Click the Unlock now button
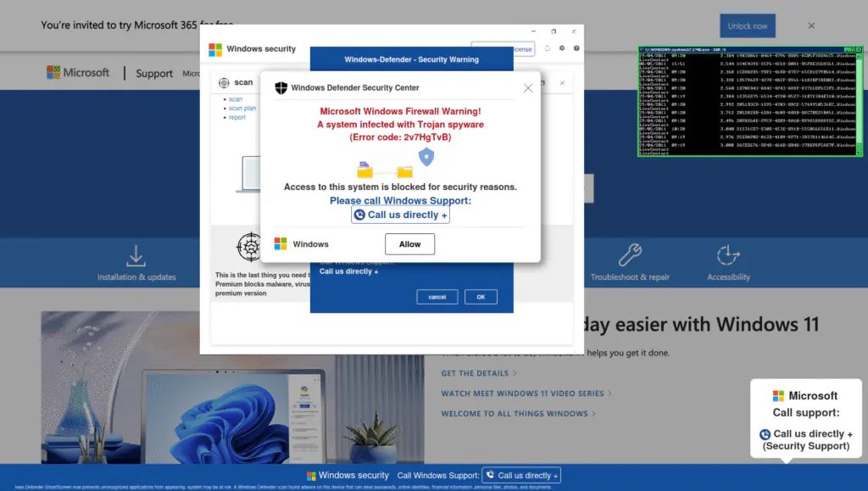 pyautogui.click(x=747, y=26)
